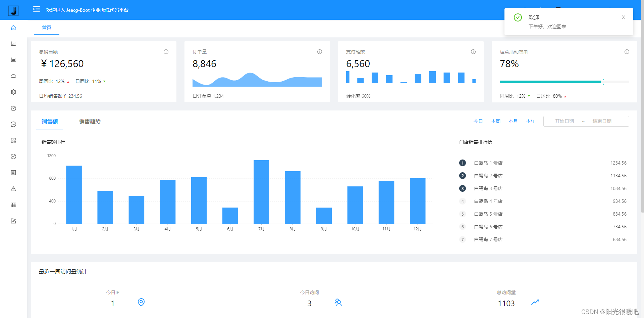Select store 白鹭岛 6 号店
The image size is (644, 318).
point(488,227)
